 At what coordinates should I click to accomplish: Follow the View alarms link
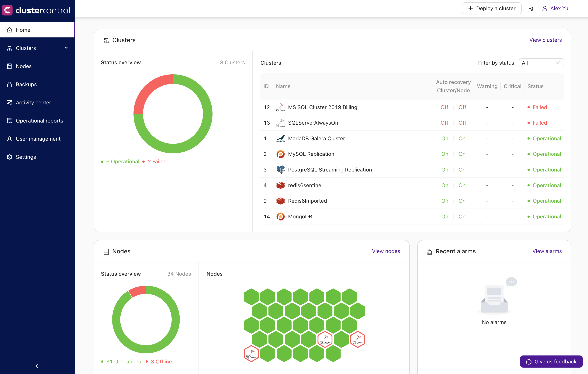547,251
